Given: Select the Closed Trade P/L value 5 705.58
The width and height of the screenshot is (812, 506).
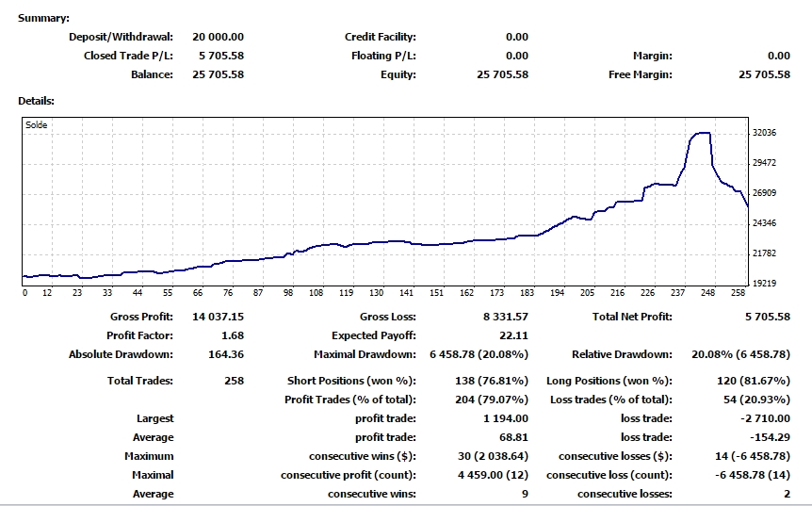Looking at the screenshot, I should [x=221, y=56].
